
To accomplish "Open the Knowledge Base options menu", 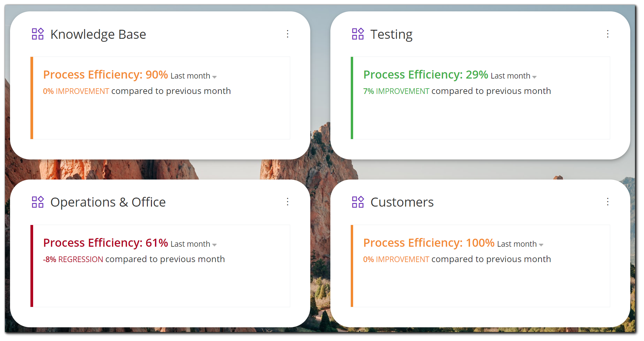I will click(x=288, y=34).
